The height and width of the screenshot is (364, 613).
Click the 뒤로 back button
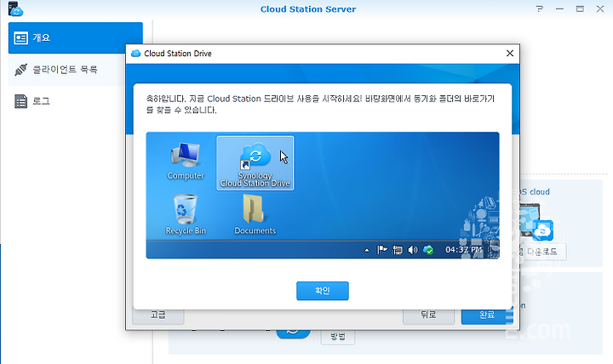[x=428, y=316]
